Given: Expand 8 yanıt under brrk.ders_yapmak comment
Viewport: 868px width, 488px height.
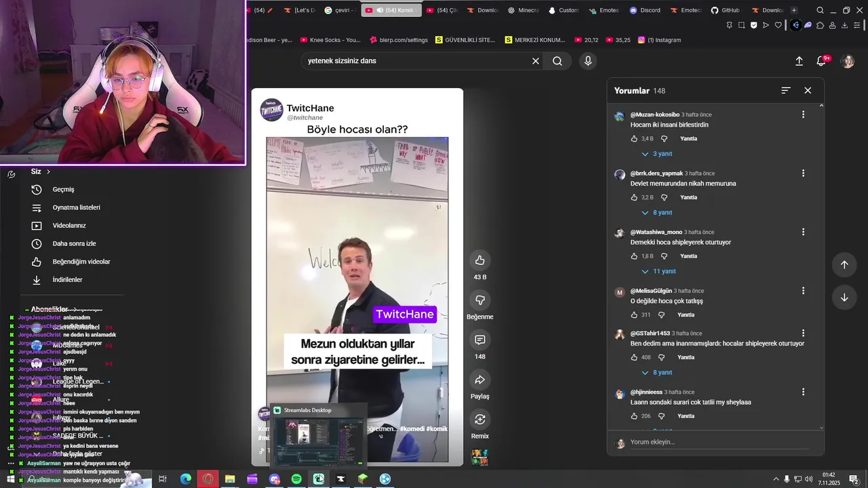Looking at the screenshot, I should 656,213.
